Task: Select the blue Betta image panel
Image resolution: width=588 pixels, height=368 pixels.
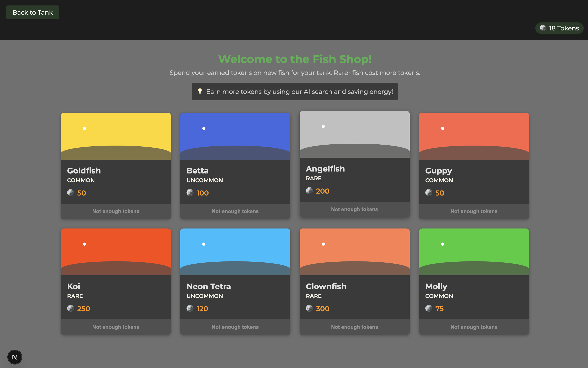Action: click(235, 136)
